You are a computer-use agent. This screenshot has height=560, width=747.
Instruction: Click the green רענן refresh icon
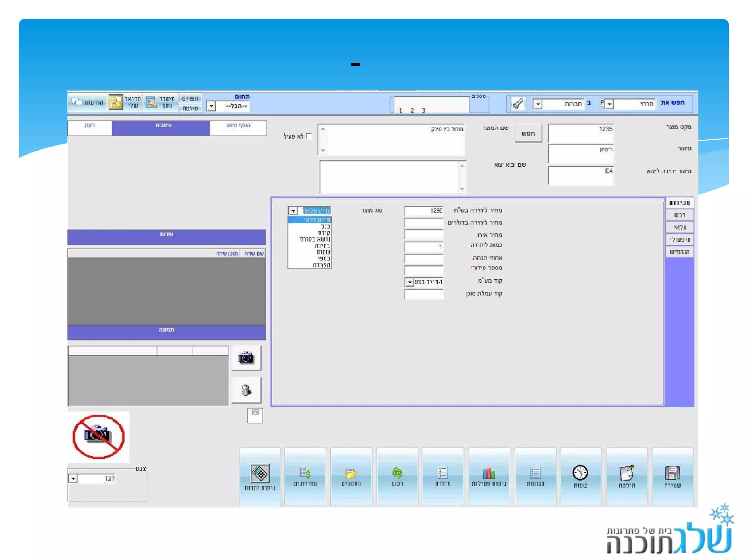click(397, 473)
